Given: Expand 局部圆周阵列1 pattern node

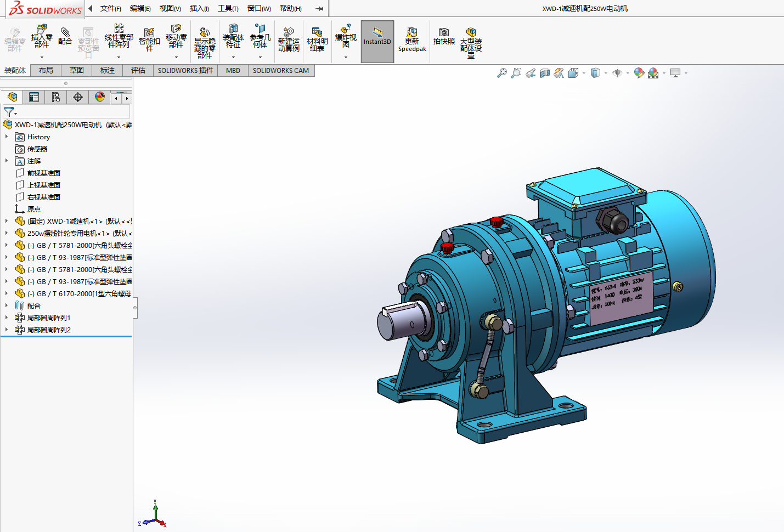Looking at the screenshot, I should [x=7, y=318].
